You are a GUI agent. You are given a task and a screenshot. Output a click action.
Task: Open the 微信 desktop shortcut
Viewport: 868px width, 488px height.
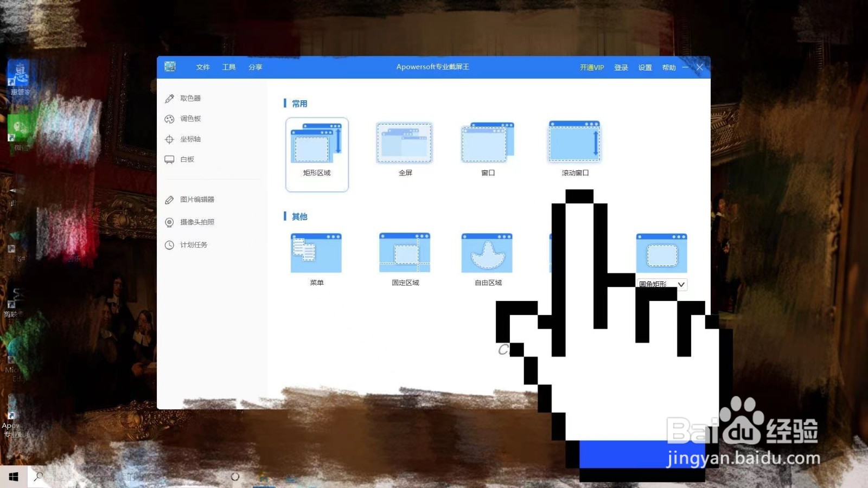coord(20,133)
